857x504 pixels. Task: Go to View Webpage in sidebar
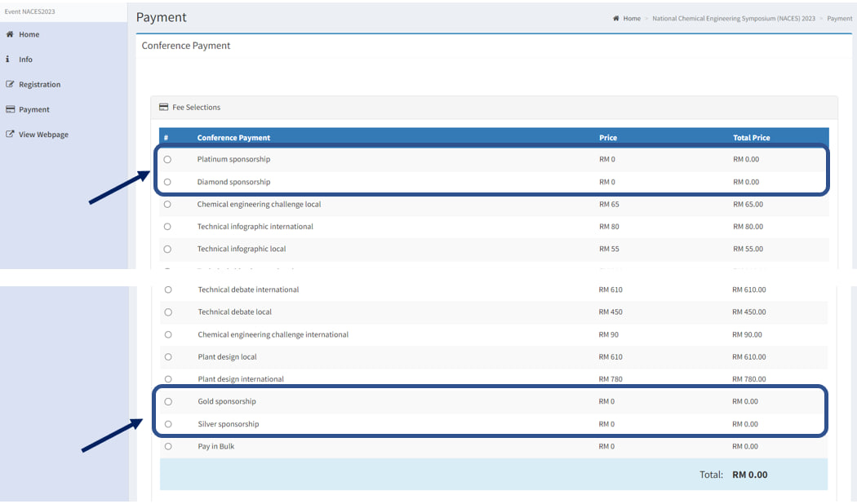click(43, 135)
